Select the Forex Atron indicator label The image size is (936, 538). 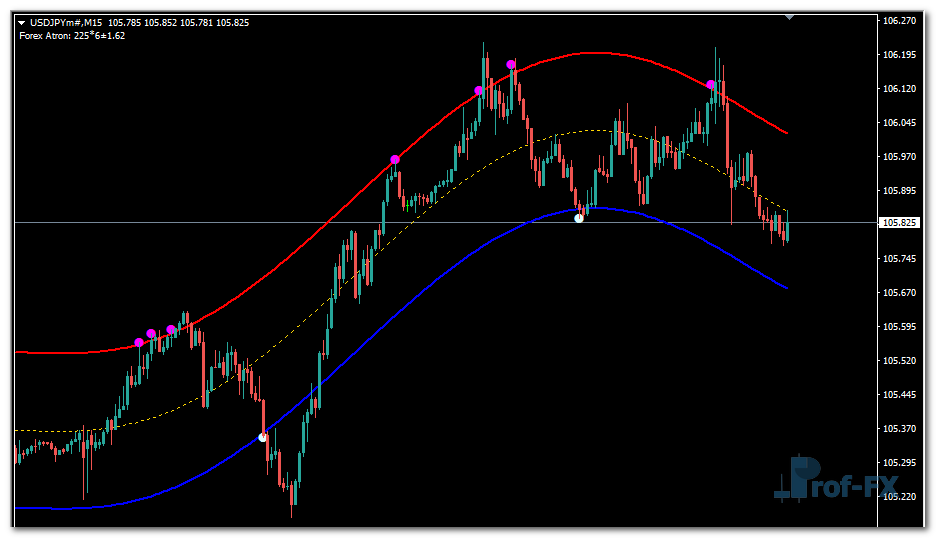point(70,35)
